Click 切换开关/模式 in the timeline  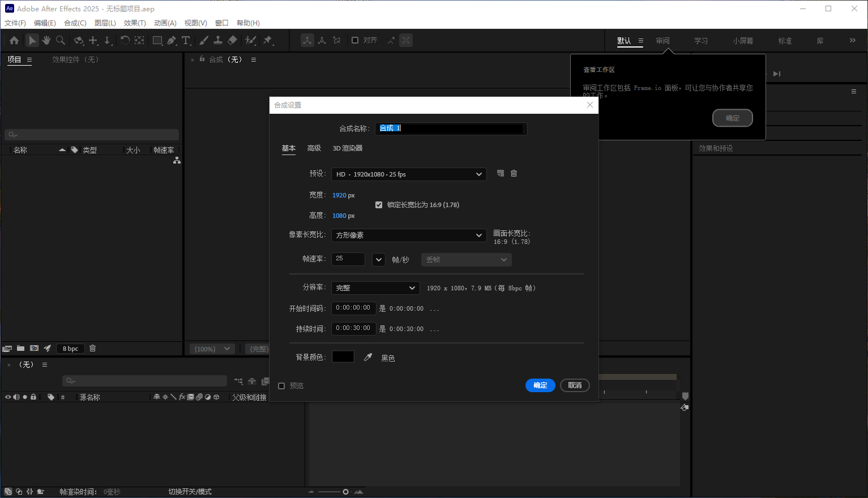[x=190, y=492]
